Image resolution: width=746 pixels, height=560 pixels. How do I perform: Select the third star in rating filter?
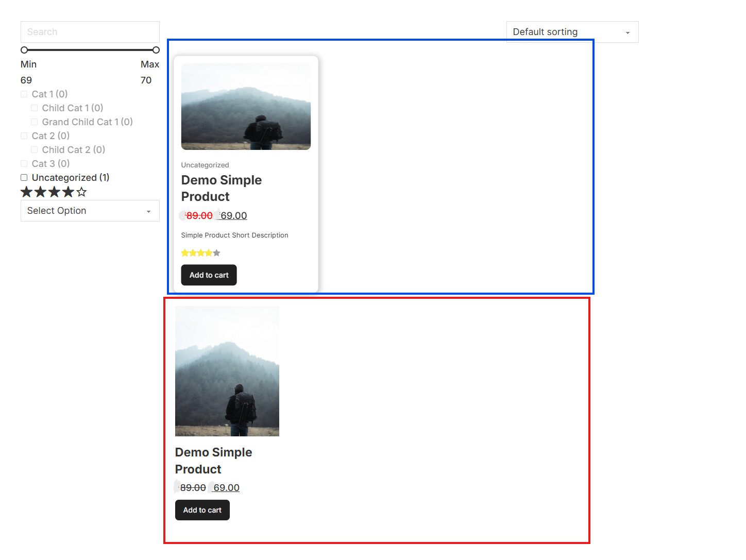point(54,192)
